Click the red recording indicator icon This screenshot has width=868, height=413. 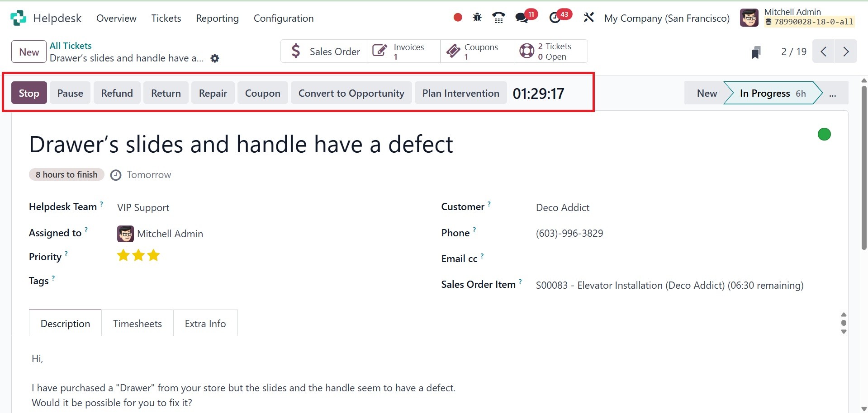(458, 18)
